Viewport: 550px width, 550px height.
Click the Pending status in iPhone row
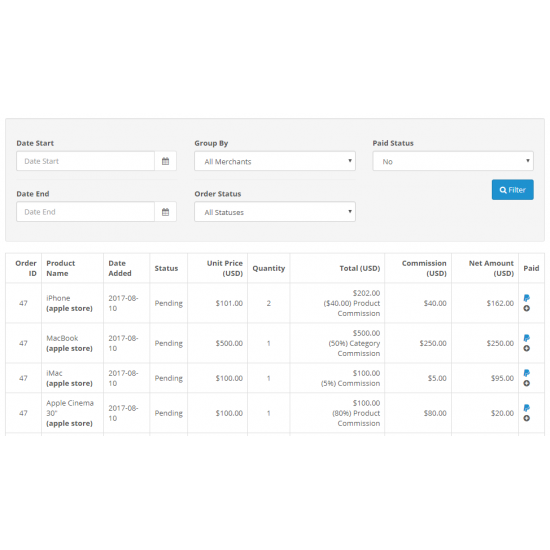[168, 303]
